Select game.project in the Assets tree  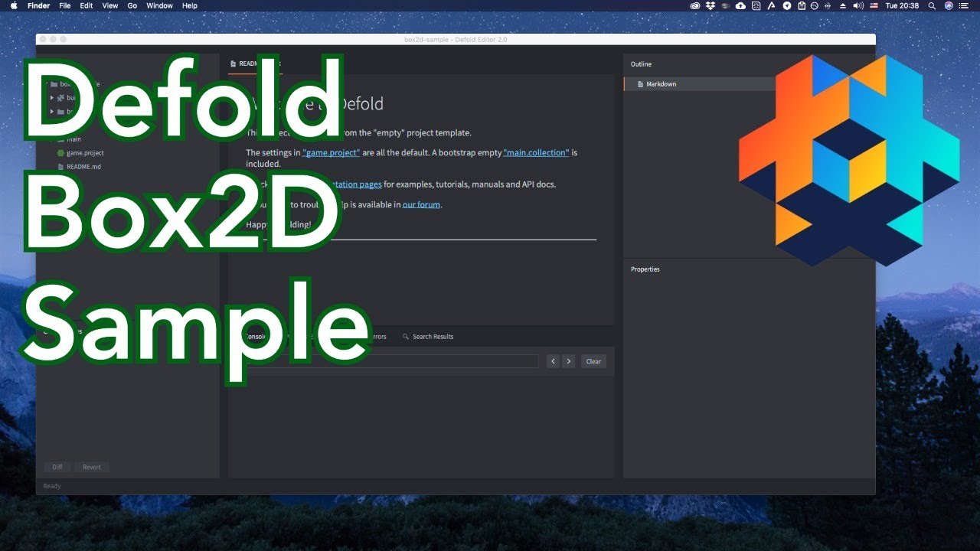[85, 153]
